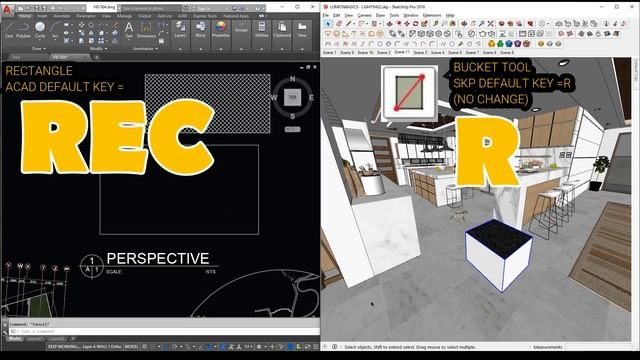Image resolution: width=640 pixels, height=360 pixels.
Task: Click the AutoCAD command line input
Action: pyautogui.click(x=163, y=331)
